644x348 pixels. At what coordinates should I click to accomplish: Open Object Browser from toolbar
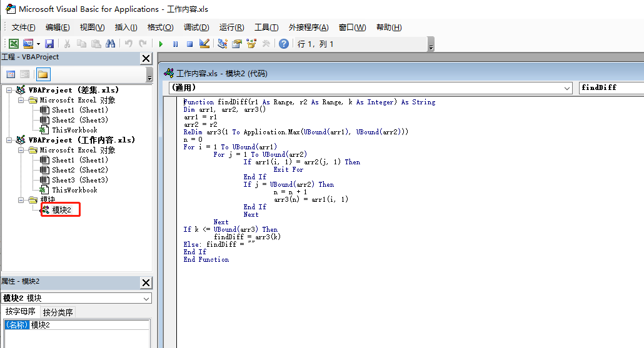click(251, 44)
